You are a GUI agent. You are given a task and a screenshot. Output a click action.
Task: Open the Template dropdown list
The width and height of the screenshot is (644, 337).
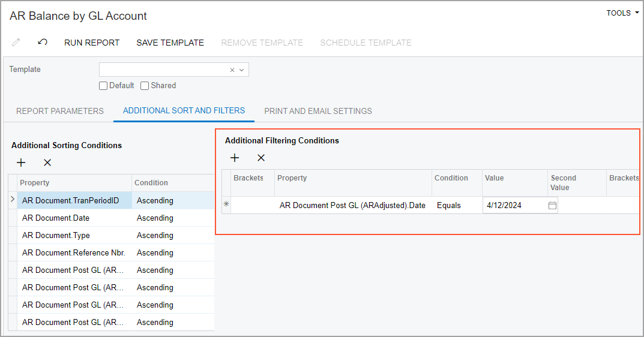(242, 70)
